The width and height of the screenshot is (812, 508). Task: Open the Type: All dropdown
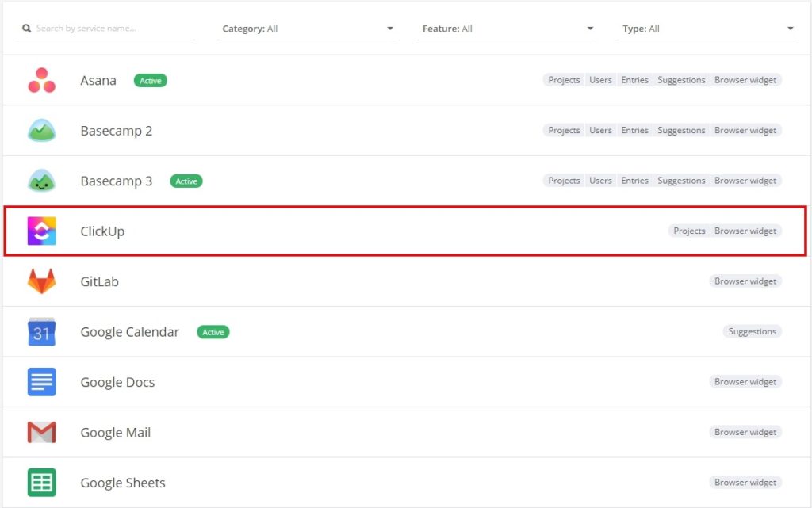click(707, 29)
